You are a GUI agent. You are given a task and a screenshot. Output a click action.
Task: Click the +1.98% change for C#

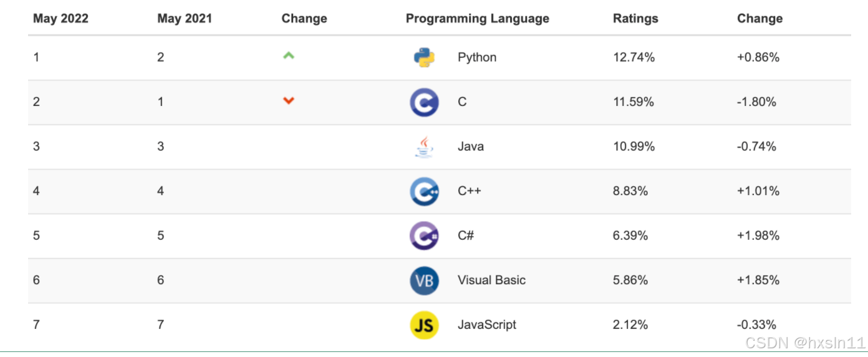pos(758,236)
